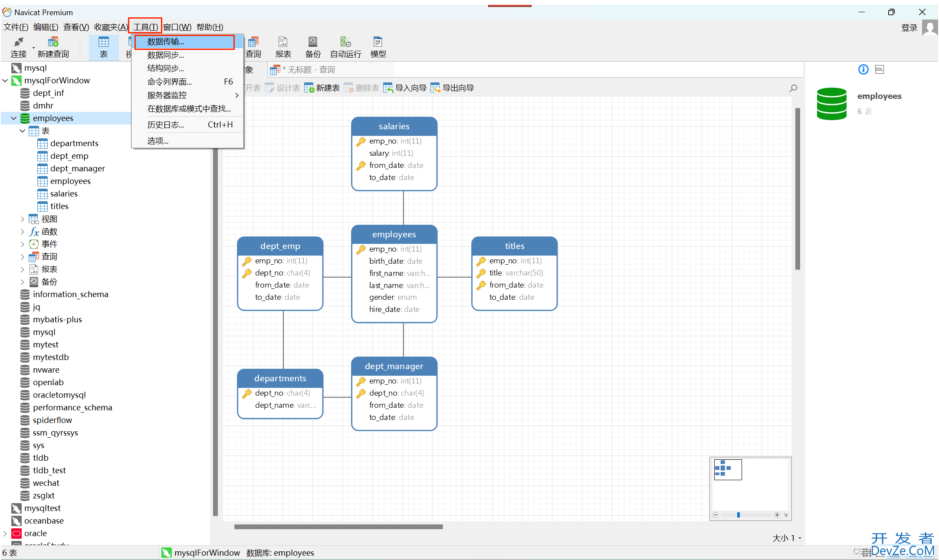Screen dimensions: 939x560
Task: Open the connection dropdown arrow
Action: point(33,48)
